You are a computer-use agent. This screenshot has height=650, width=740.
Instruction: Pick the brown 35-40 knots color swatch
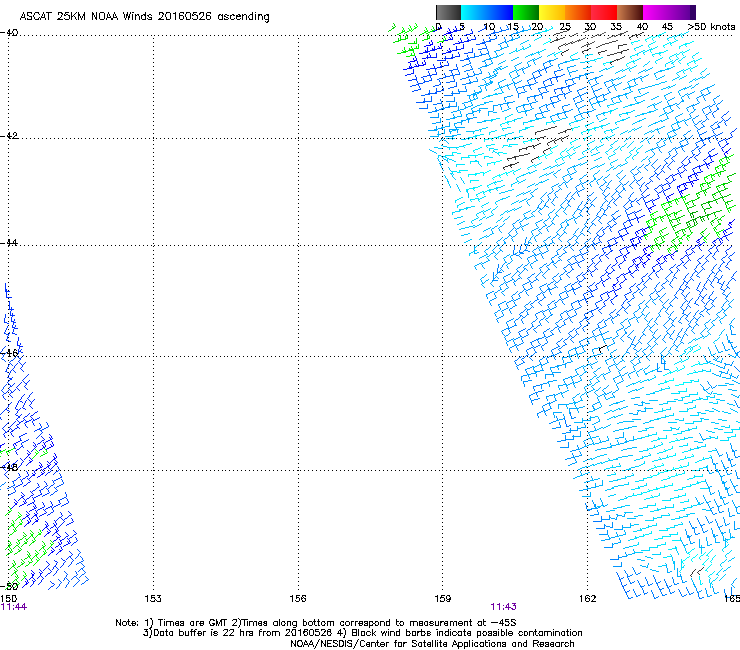click(630, 12)
